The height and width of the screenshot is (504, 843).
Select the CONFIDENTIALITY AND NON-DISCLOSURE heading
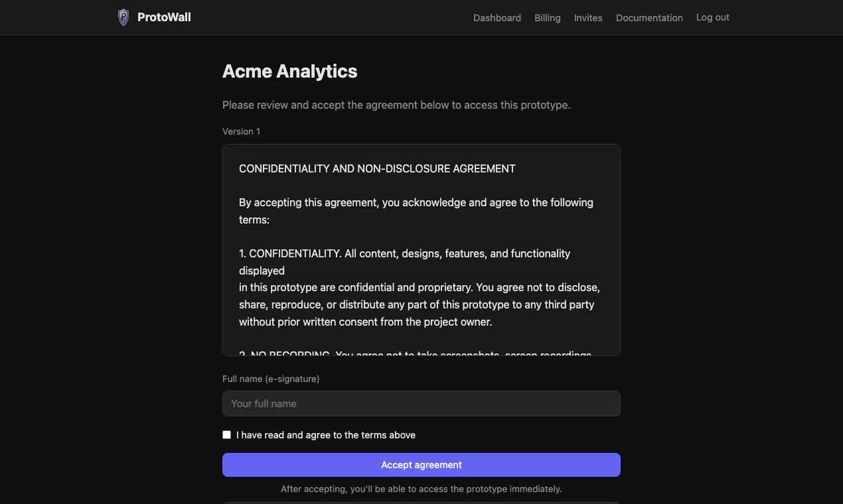(x=377, y=168)
